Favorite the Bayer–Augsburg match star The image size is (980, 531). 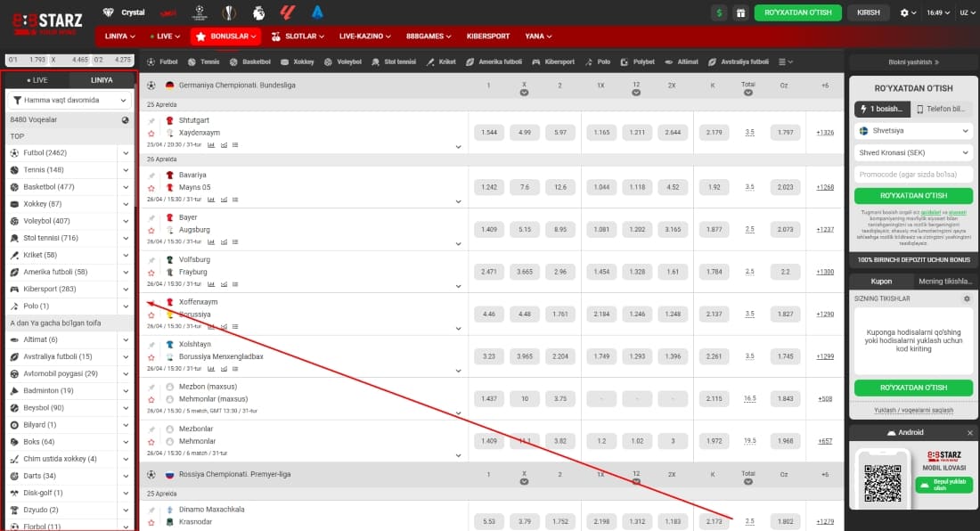click(x=151, y=231)
